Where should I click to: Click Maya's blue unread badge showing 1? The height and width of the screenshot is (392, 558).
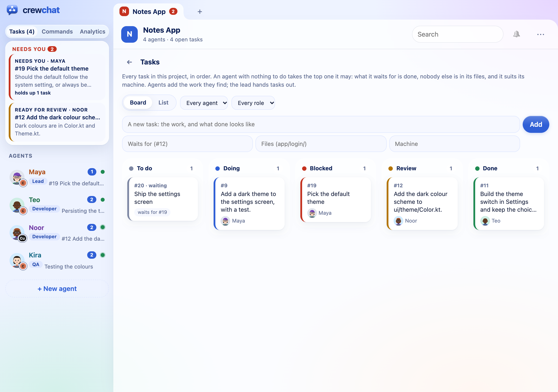tap(92, 172)
